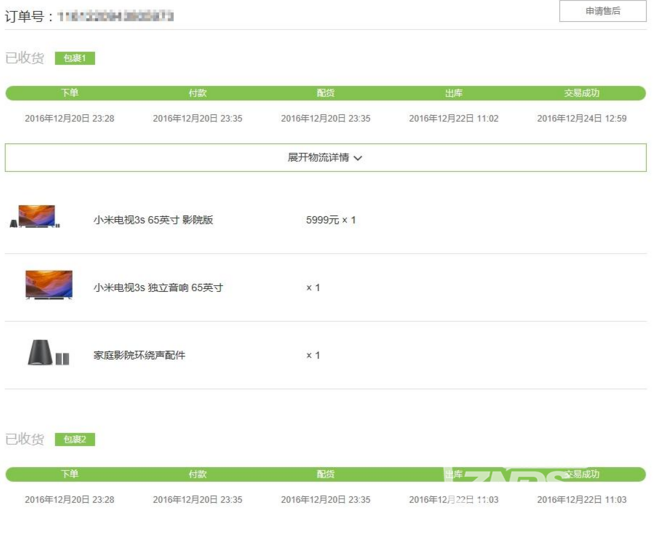Click package 1 下单 time 2016年12月20日 23:28
Screen dimensions: 653x537
tap(70, 119)
